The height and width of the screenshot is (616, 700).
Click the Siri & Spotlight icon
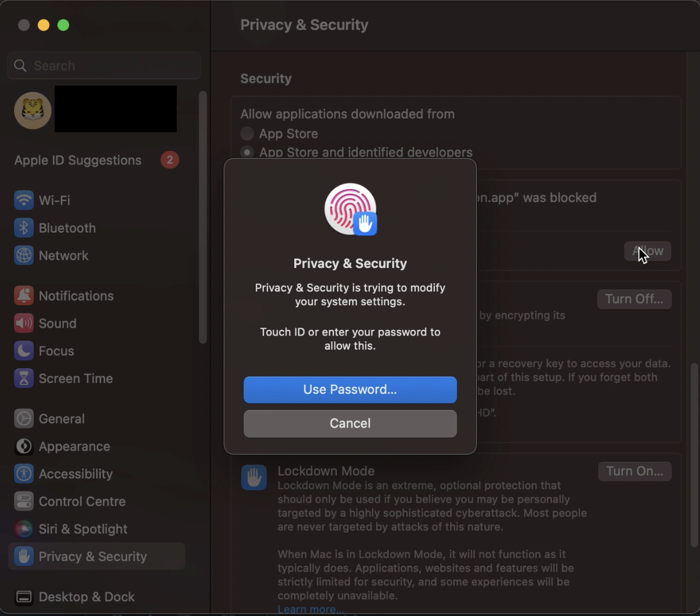24,529
